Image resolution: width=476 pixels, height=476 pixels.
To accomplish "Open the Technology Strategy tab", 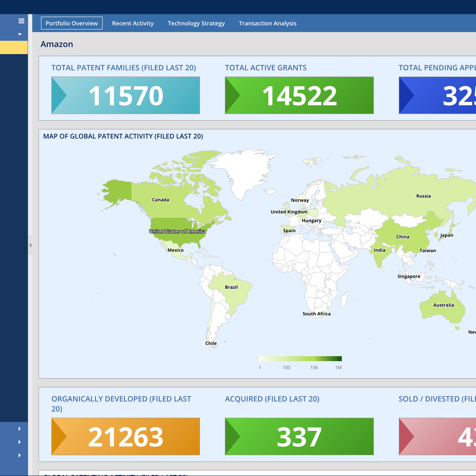I will point(196,23).
